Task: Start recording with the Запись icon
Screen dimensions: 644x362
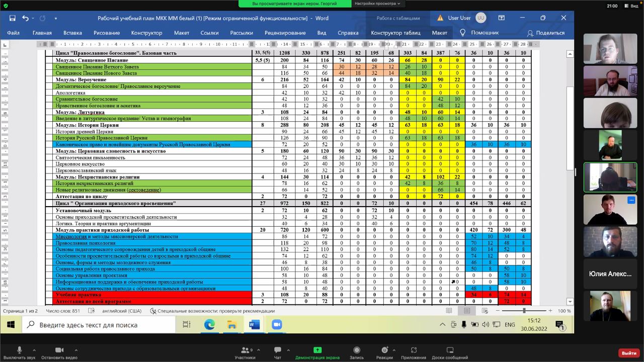Action: 356,350
